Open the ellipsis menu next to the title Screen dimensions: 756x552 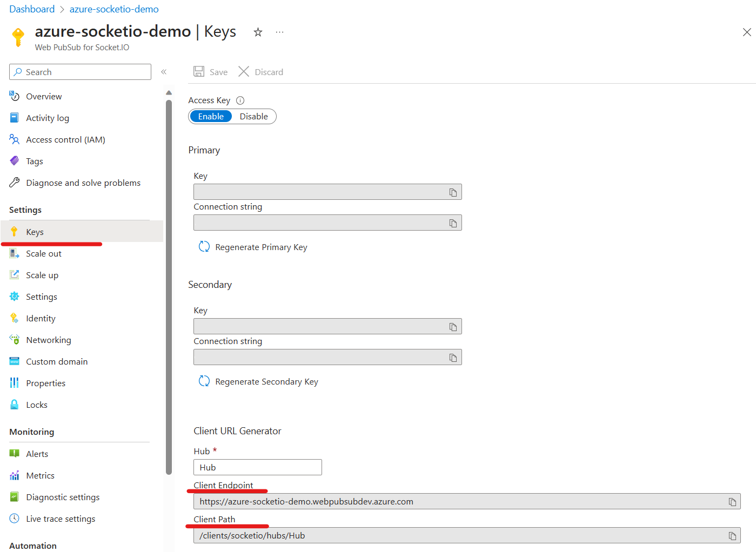[x=279, y=32]
